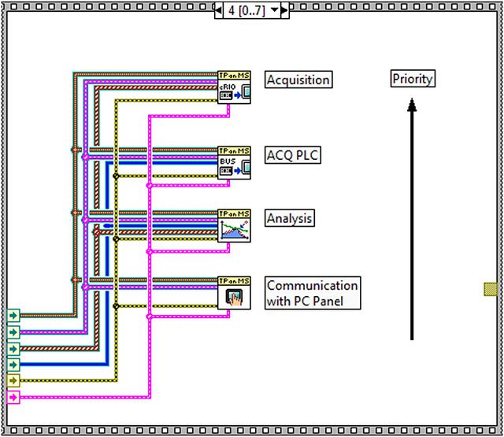Select the BUS ACQ PLC subVI icon

pyautogui.click(x=234, y=163)
